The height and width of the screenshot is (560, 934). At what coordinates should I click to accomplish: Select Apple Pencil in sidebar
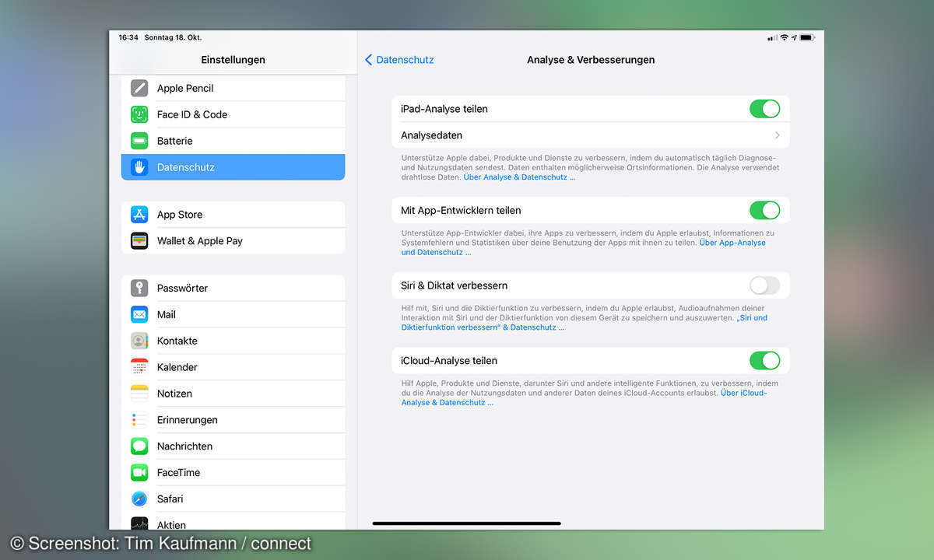click(233, 88)
